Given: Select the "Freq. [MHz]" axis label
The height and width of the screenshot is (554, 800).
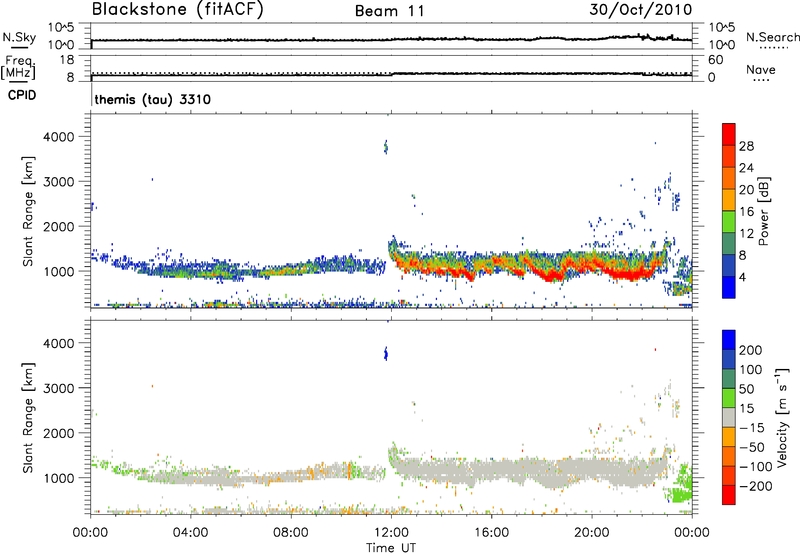Looking at the screenshot, I should (18, 67).
